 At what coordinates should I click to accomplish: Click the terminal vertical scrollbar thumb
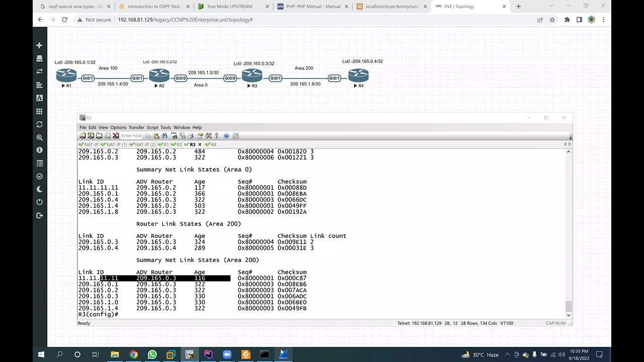569,306
